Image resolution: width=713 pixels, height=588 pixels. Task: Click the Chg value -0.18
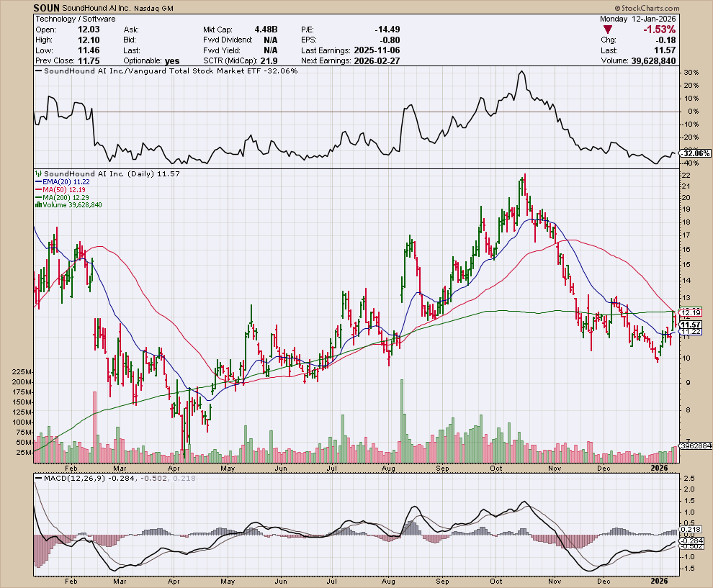666,40
